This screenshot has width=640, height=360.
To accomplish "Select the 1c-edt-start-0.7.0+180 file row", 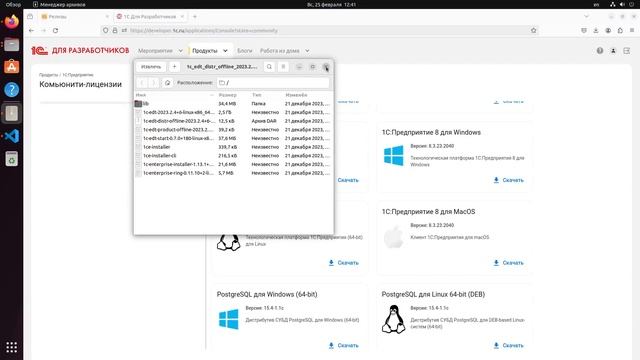I will pyautogui.click(x=233, y=138).
